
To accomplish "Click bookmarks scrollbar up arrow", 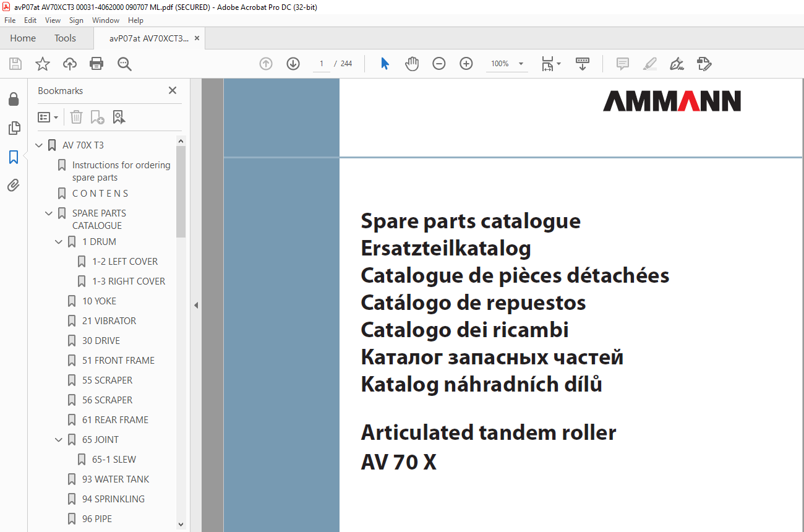I will pos(181,141).
